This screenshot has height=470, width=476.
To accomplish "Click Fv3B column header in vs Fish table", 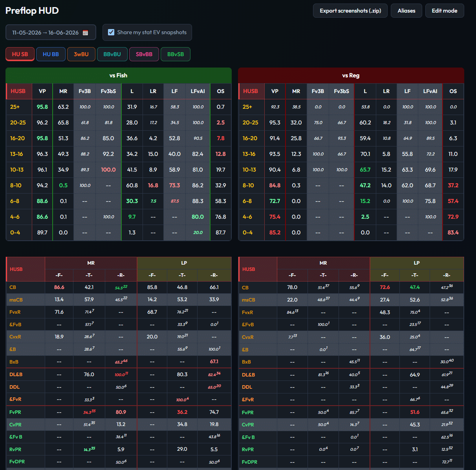I will pos(85,91).
